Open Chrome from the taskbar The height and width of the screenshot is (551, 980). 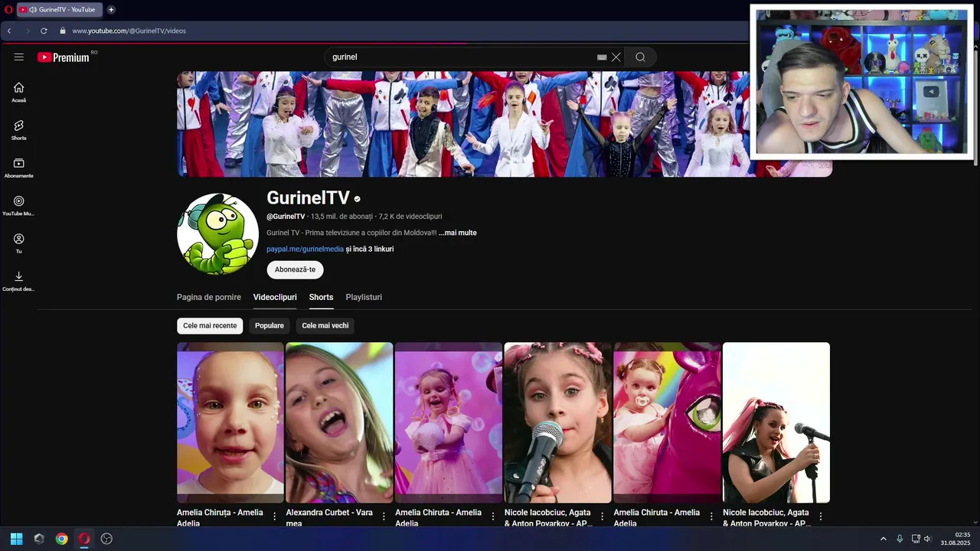coord(61,539)
